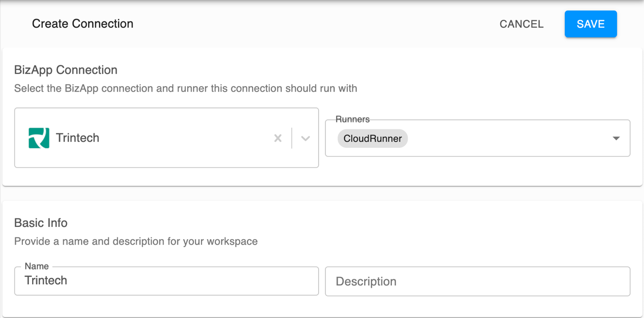Click the Runners field label
This screenshot has height=318, width=644.
point(353,119)
